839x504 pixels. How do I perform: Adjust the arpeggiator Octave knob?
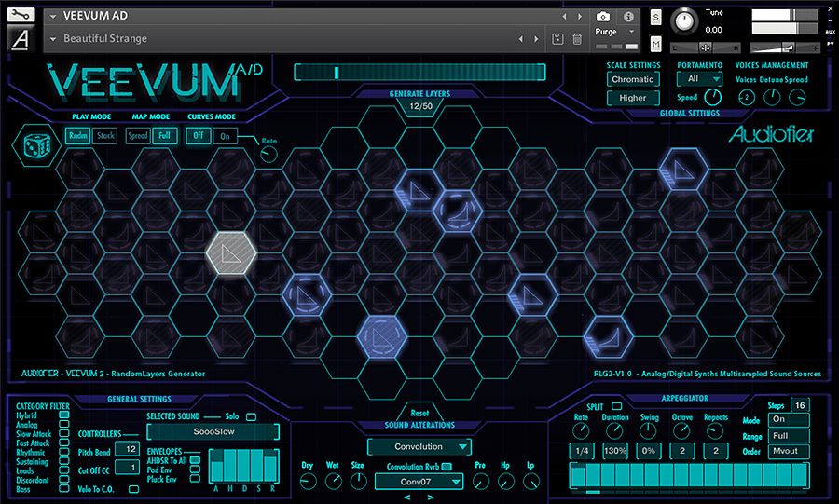coord(681,430)
